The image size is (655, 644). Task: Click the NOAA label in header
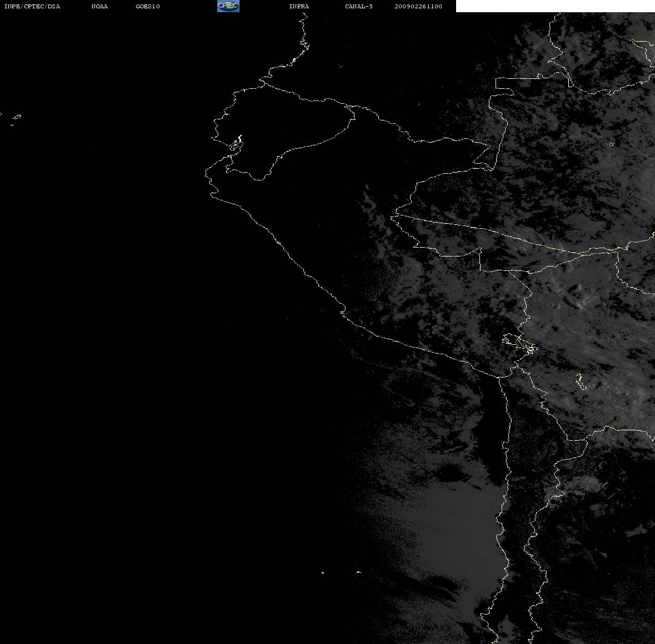pos(99,6)
